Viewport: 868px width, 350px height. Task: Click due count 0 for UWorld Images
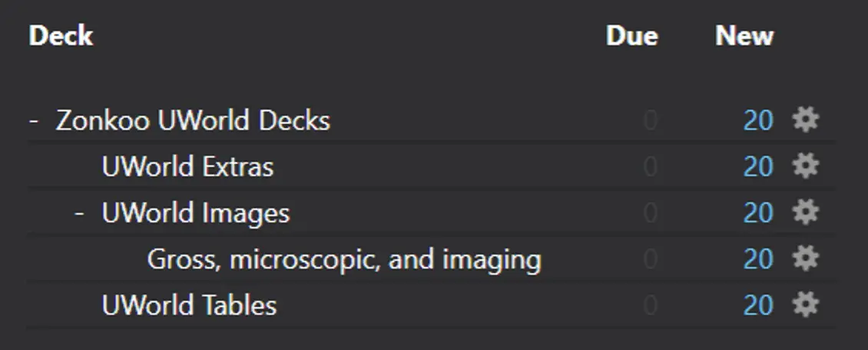[651, 213]
